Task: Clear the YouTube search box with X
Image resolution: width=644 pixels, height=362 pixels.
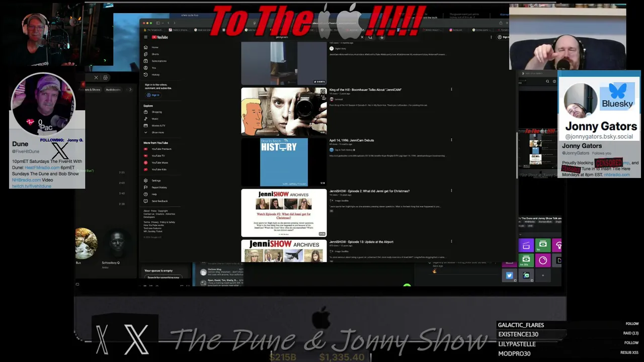Action: (x=362, y=37)
